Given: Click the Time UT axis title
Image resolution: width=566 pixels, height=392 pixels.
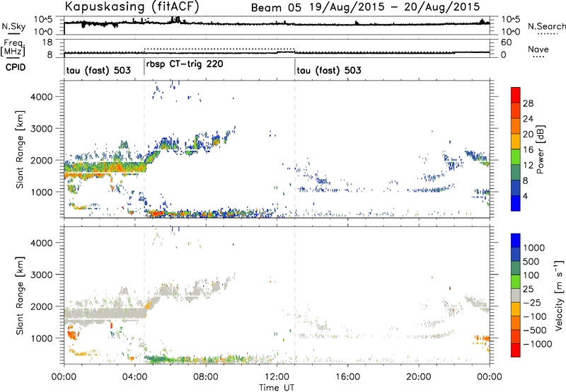Looking at the screenshot, I should pyautogui.click(x=277, y=388).
